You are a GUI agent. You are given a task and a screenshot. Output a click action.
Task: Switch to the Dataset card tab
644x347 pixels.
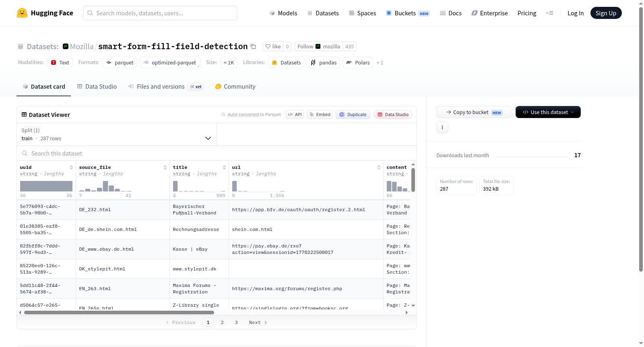click(x=43, y=87)
